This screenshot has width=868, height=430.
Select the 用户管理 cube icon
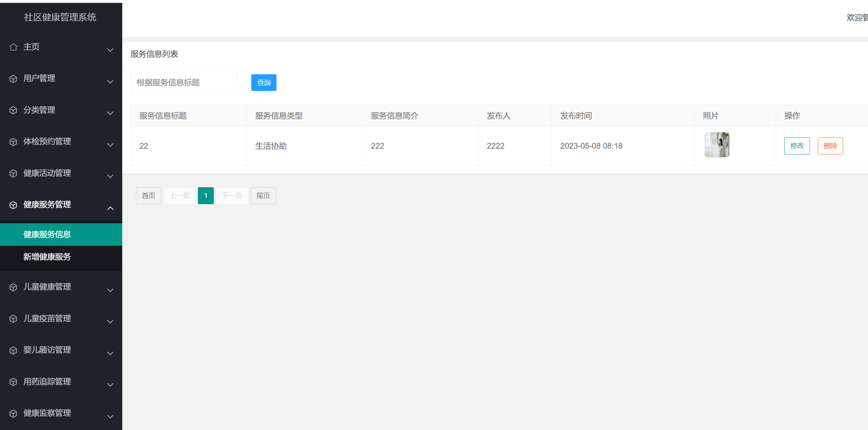point(13,79)
